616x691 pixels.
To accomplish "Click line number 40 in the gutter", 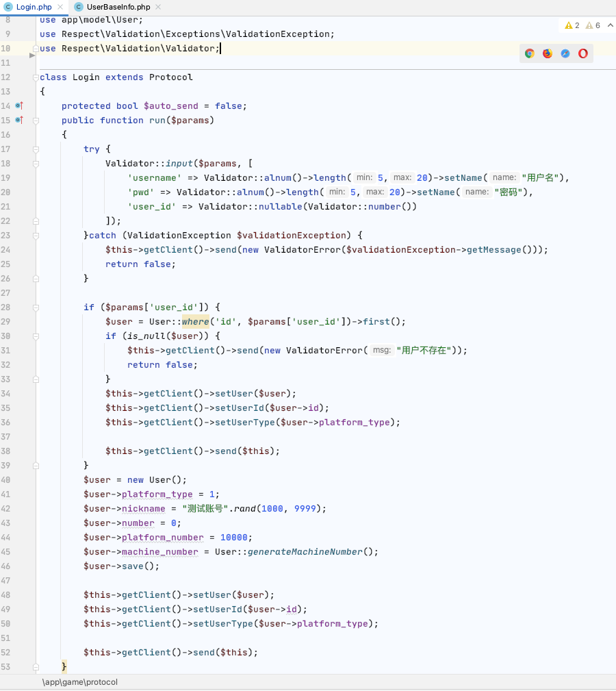I will click(5, 480).
